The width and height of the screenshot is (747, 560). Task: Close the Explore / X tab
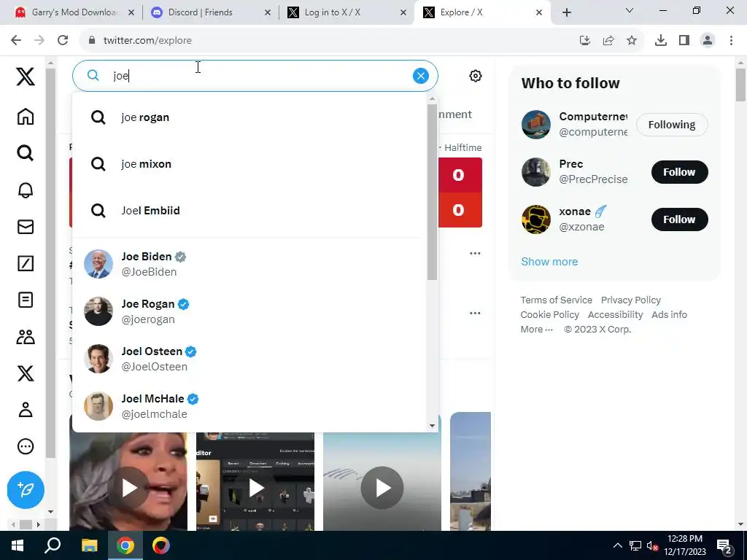coord(539,12)
